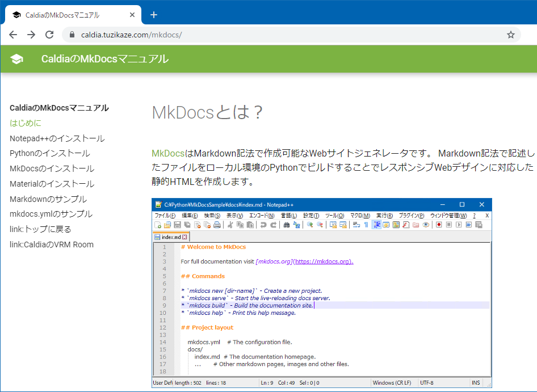Click the graduation cap logo in green header
Image resolution: width=537 pixels, height=392 pixels.
(16, 59)
